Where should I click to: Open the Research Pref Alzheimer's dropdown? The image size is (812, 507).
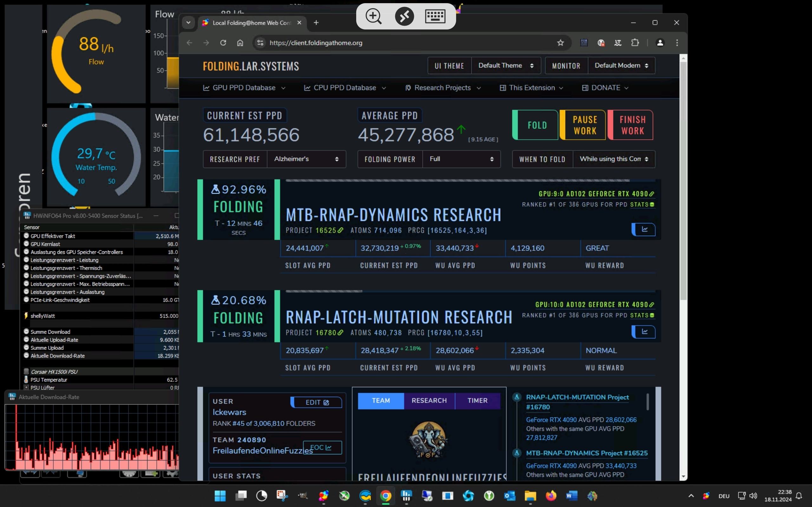[306, 159]
